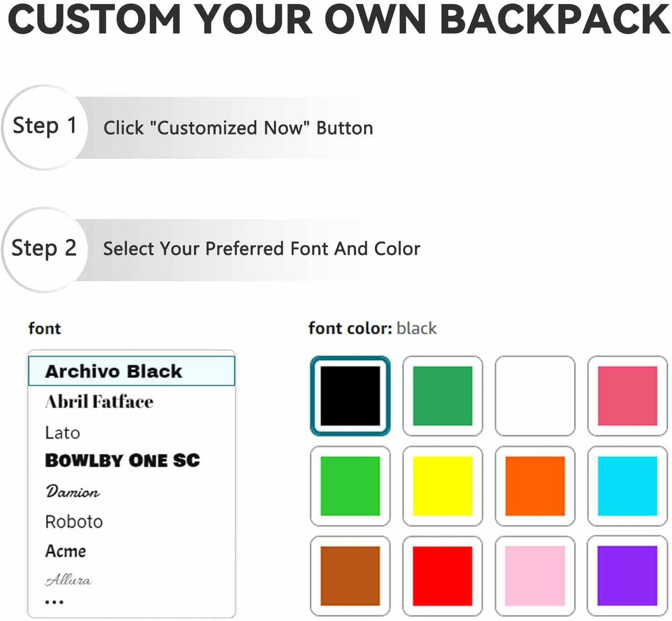
Task: Choose the yellow font color
Action: (442, 486)
